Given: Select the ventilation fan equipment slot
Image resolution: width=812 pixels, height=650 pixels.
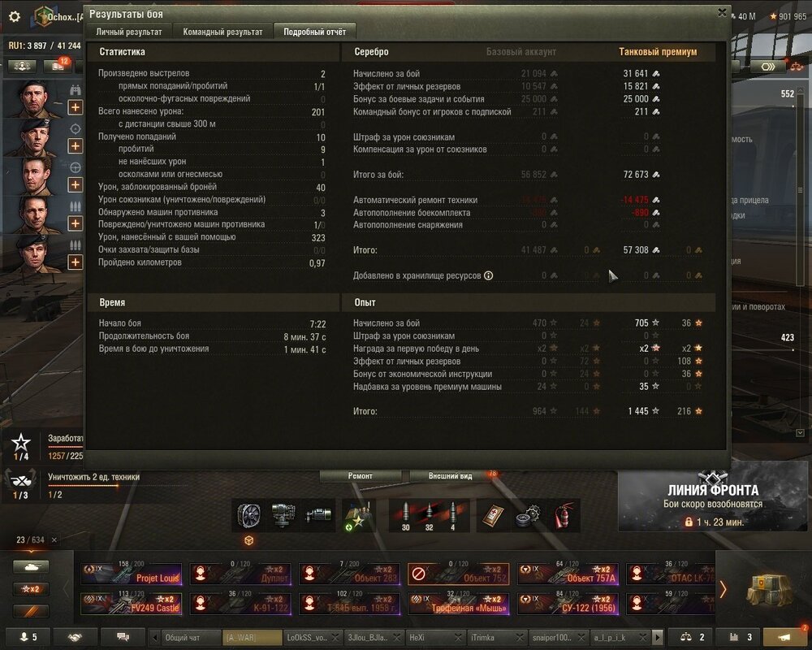Looking at the screenshot, I should 249,515.
